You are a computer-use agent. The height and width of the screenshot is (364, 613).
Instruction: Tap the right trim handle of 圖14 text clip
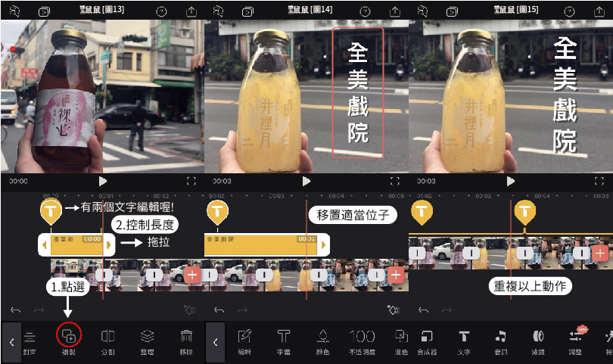tap(323, 245)
